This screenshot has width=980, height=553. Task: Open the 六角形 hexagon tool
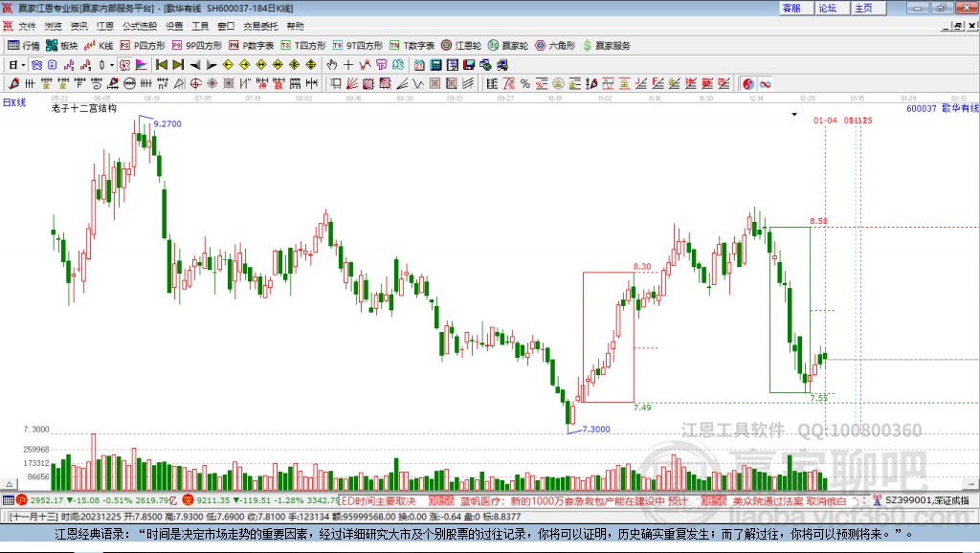coord(555,46)
